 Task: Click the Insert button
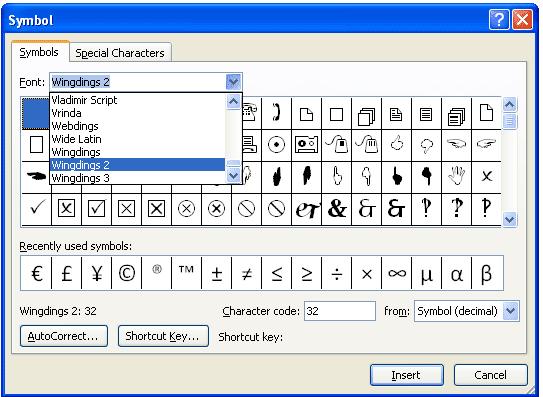(x=407, y=375)
